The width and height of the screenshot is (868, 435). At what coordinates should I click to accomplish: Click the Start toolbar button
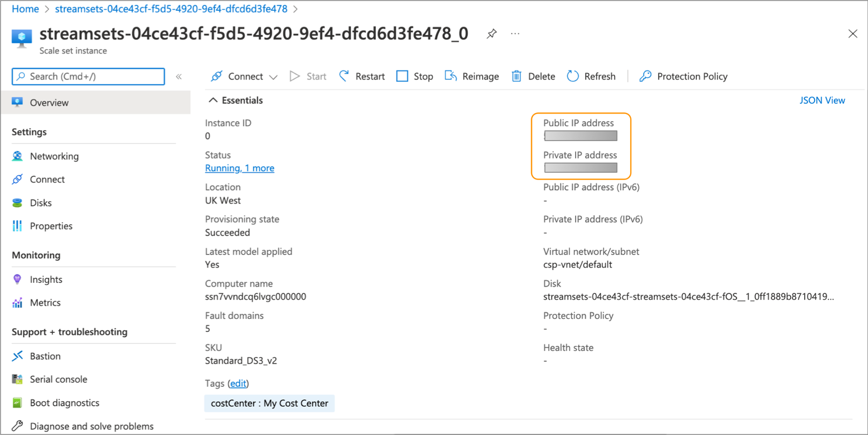(x=308, y=76)
